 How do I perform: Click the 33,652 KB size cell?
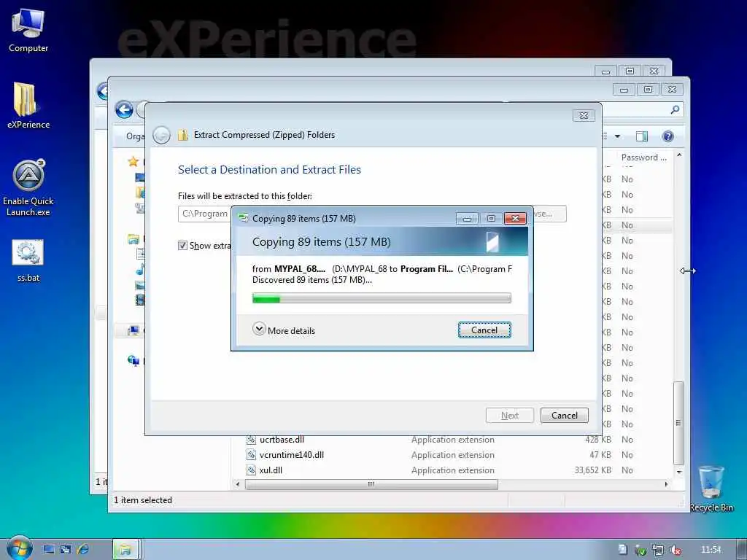592,470
